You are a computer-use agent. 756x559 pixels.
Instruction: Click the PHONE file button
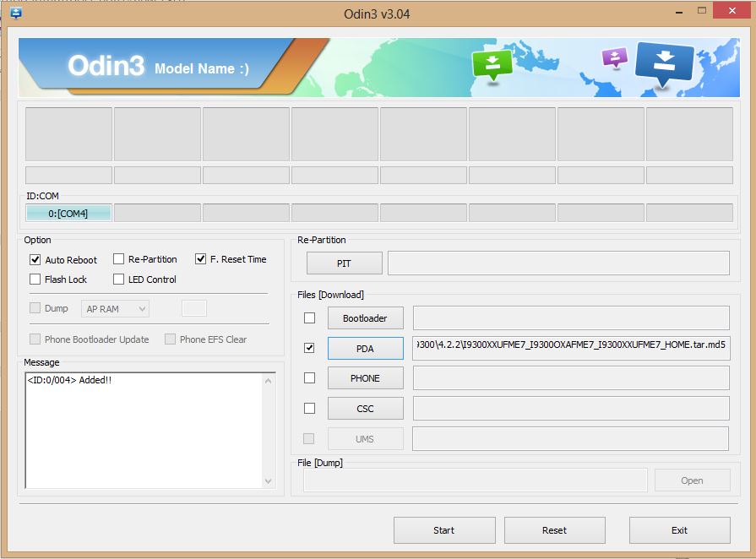point(366,378)
